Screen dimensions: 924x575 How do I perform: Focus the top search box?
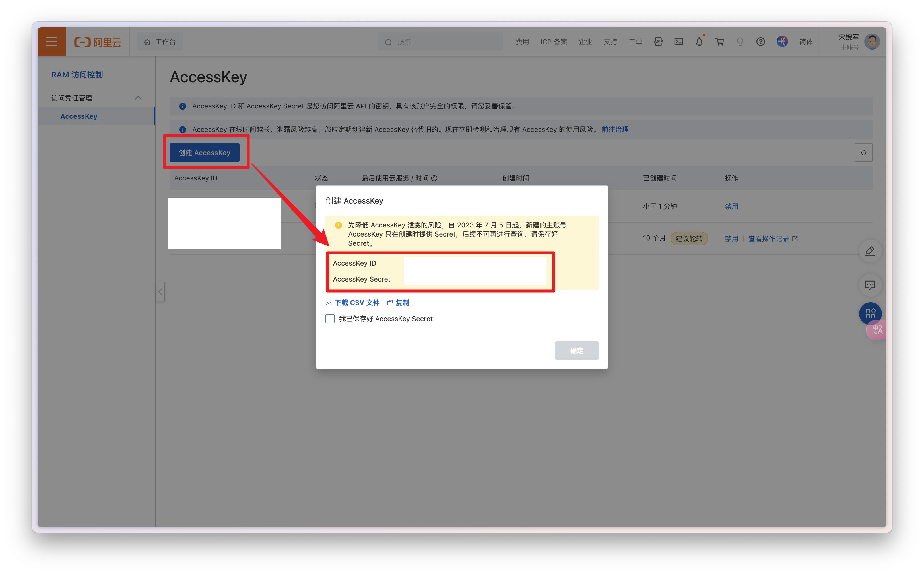click(x=440, y=42)
